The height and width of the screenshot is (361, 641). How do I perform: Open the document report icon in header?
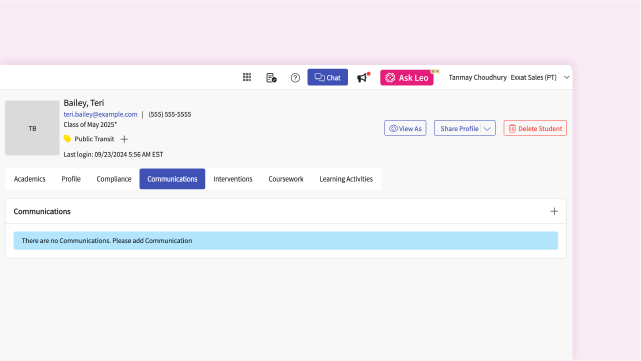point(271,77)
